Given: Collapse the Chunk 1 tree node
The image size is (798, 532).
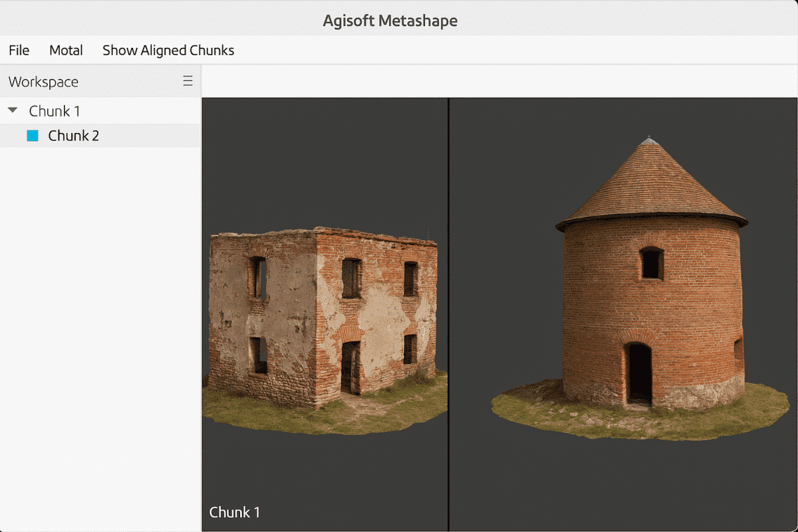Looking at the screenshot, I should click(13, 110).
